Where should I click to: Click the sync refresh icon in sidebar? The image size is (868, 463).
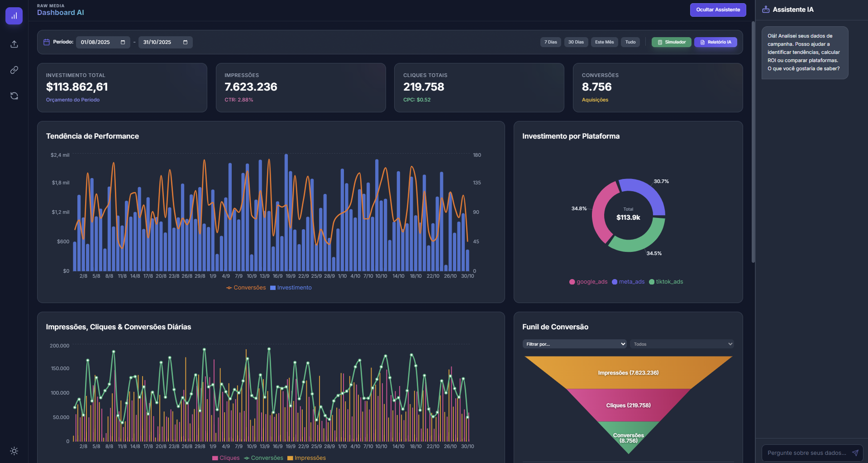point(14,96)
